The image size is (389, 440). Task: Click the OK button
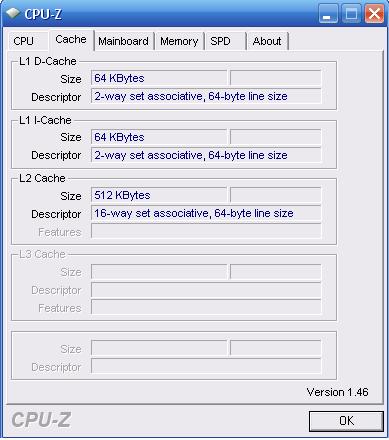(346, 421)
